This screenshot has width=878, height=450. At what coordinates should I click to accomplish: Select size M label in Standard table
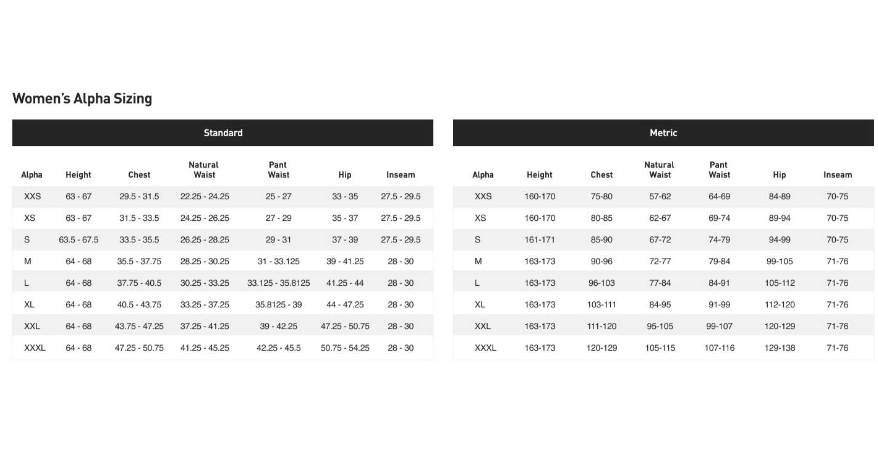pyautogui.click(x=28, y=262)
